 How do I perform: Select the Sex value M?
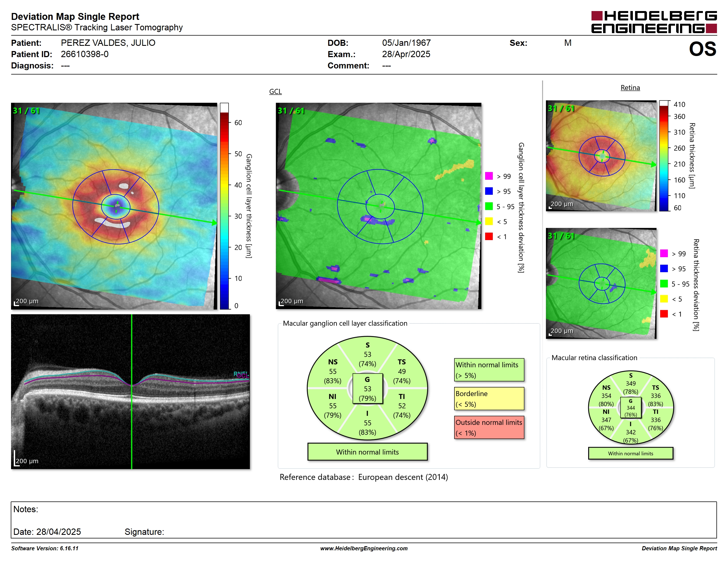(x=568, y=43)
